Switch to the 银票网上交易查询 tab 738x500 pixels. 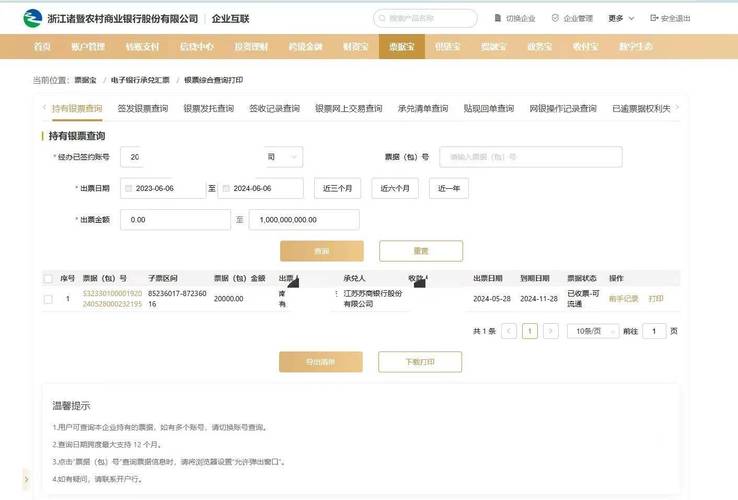pos(349,109)
